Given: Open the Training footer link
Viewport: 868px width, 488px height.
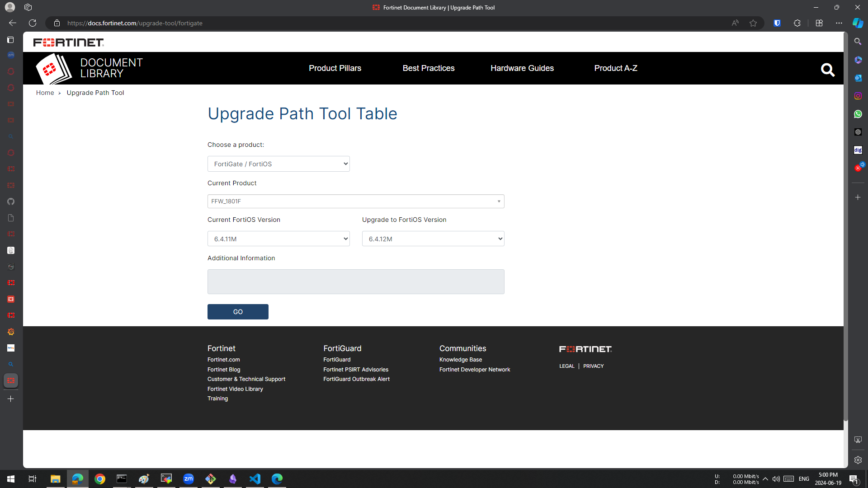Looking at the screenshot, I should coord(217,399).
